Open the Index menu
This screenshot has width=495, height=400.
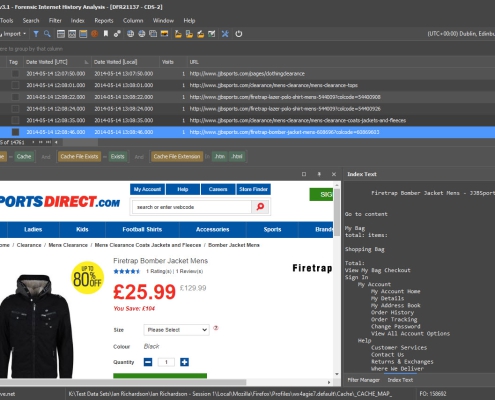click(77, 21)
